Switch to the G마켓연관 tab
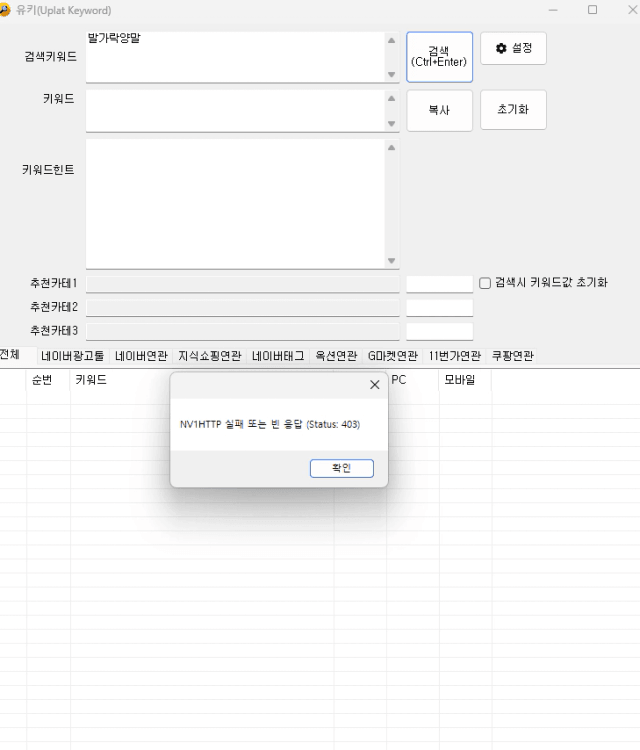Viewport: 640px width, 750px height. [392, 356]
